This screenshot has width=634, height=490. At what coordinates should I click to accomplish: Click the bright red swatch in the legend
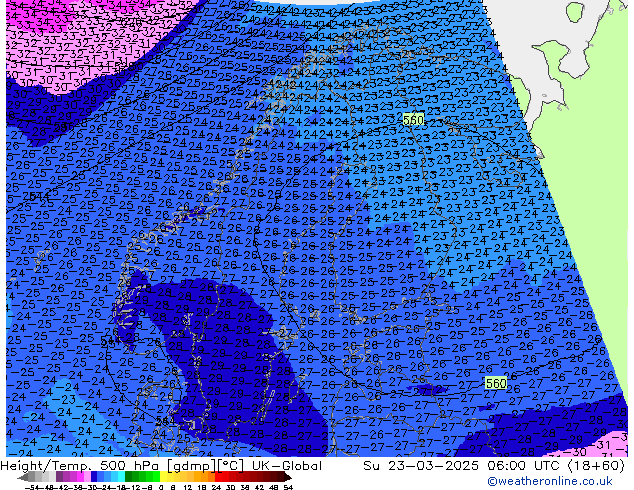point(218,477)
